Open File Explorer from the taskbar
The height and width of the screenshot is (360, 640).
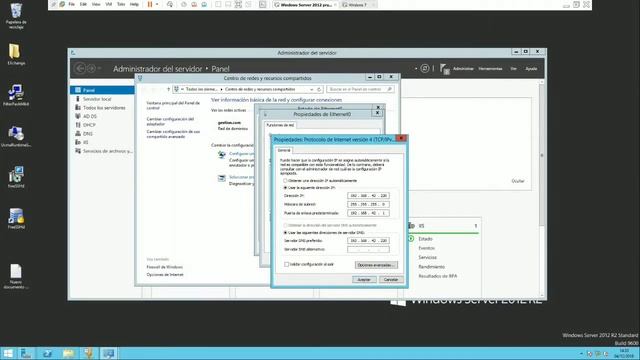pyautogui.click(x=69, y=353)
